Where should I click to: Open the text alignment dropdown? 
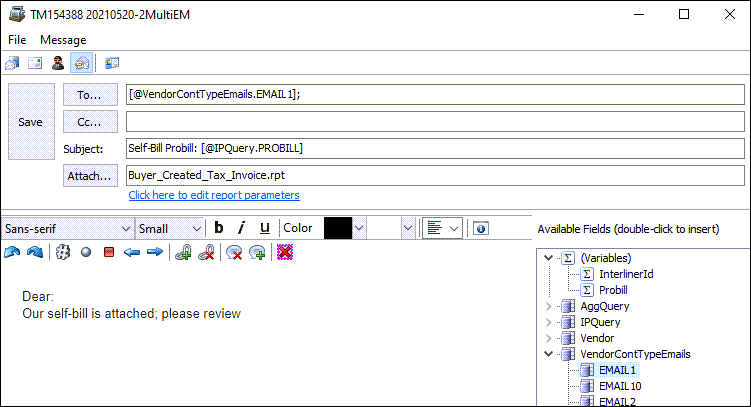(443, 228)
